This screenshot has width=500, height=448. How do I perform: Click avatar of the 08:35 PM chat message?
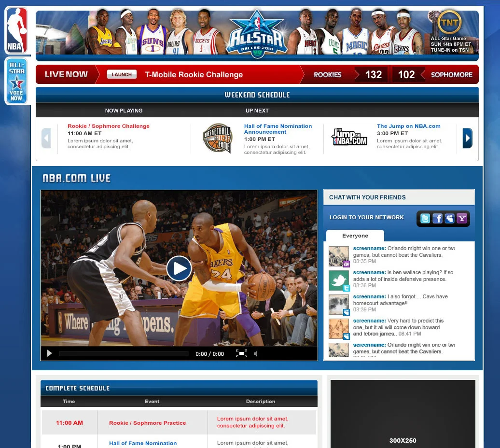tap(339, 256)
